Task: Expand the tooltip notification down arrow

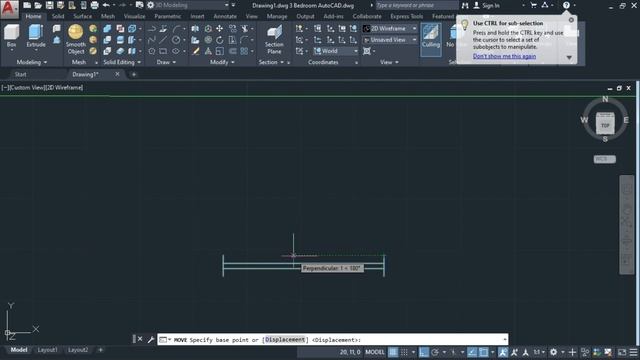Action: [x=569, y=58]
